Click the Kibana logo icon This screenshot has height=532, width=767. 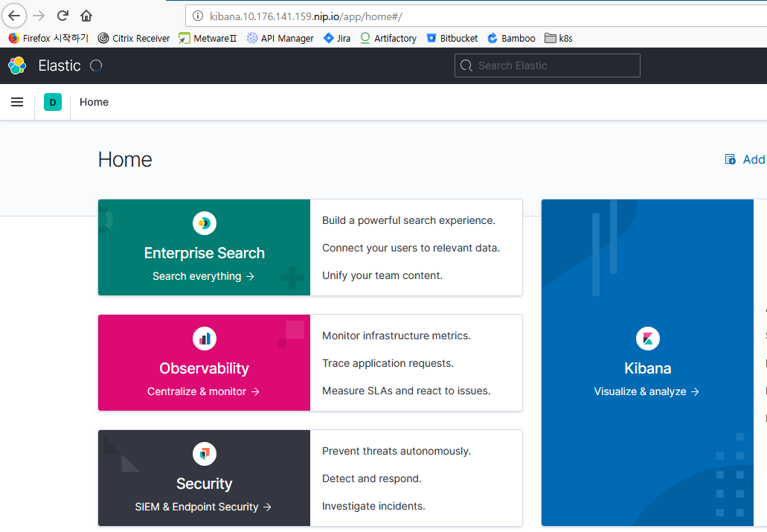[x=648, y=339]
